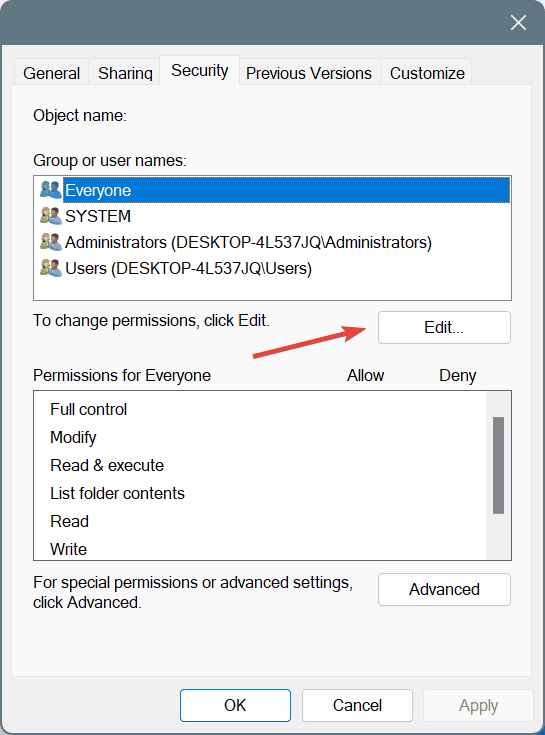Image resolution: width=545 pixels, height=735 pixels.
Task: Click the Cancel button
Action: click(358, 705)
